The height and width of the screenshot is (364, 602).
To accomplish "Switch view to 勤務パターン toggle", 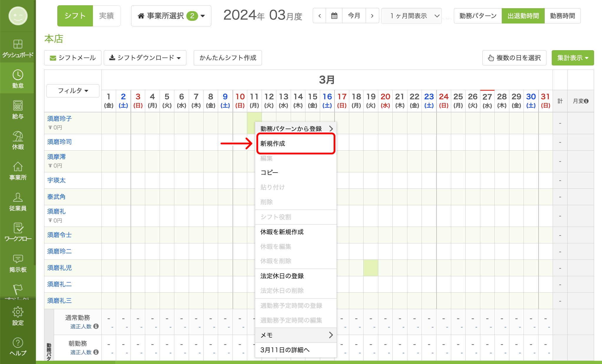I will coord(478,16).
